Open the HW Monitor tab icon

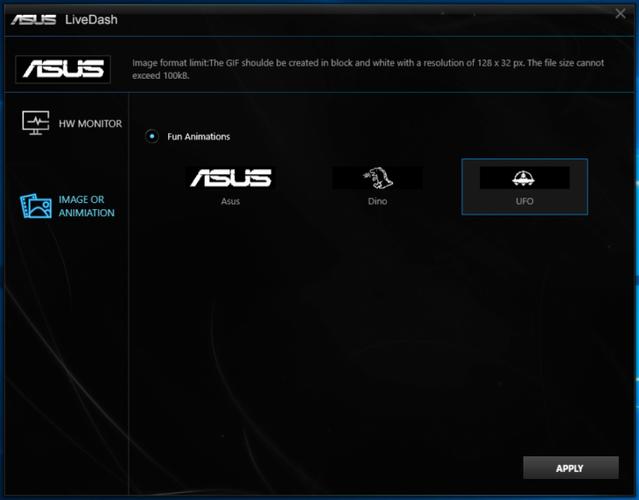coord(35,122)
